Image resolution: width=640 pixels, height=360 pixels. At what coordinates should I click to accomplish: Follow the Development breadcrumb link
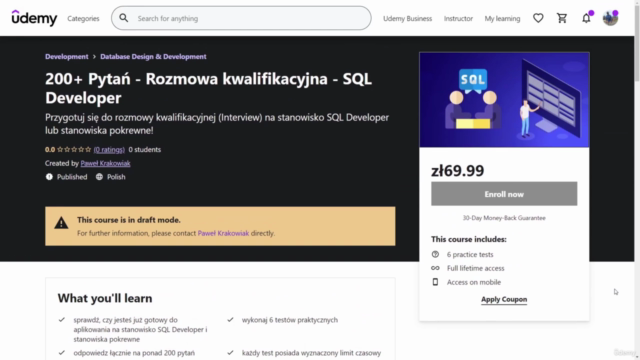tap(67, 57)
